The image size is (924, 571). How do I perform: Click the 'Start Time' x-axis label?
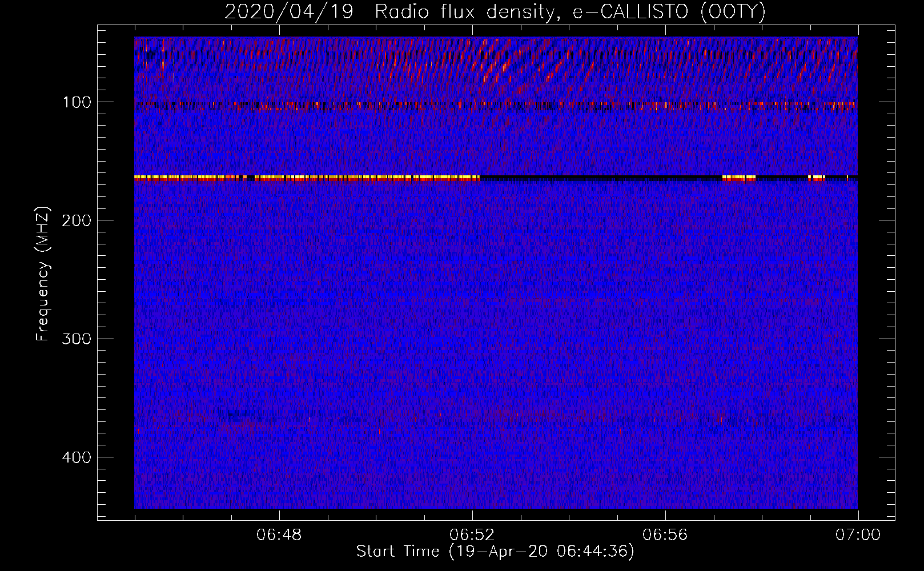tap(495, 552)
